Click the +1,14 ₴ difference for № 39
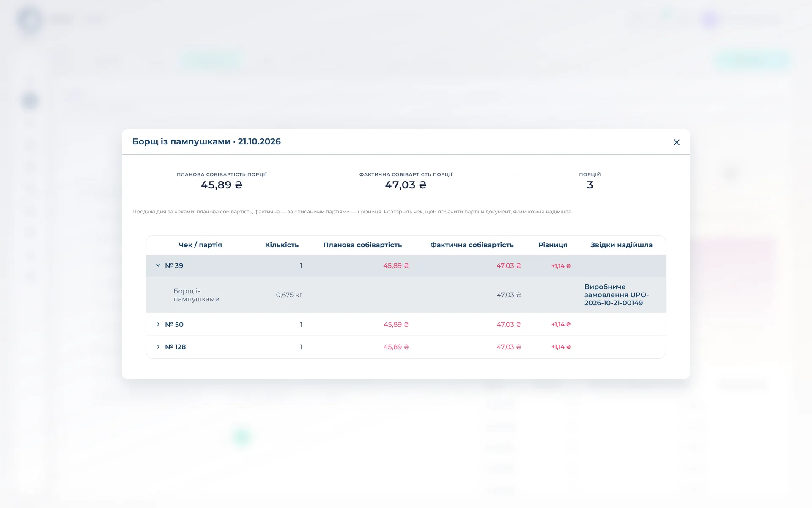The width and height of the screenshot is (812, 508). click(x=561, y=266)
